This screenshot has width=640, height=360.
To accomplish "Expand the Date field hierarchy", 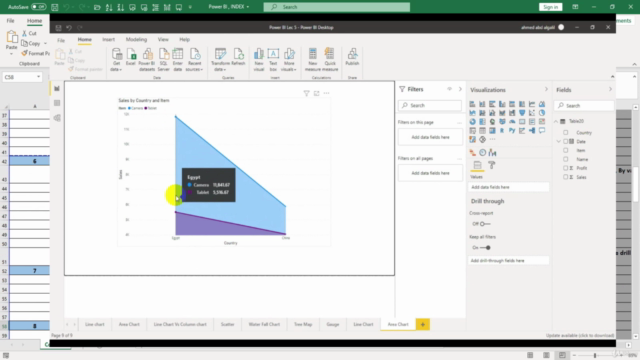I will [559, 141].
